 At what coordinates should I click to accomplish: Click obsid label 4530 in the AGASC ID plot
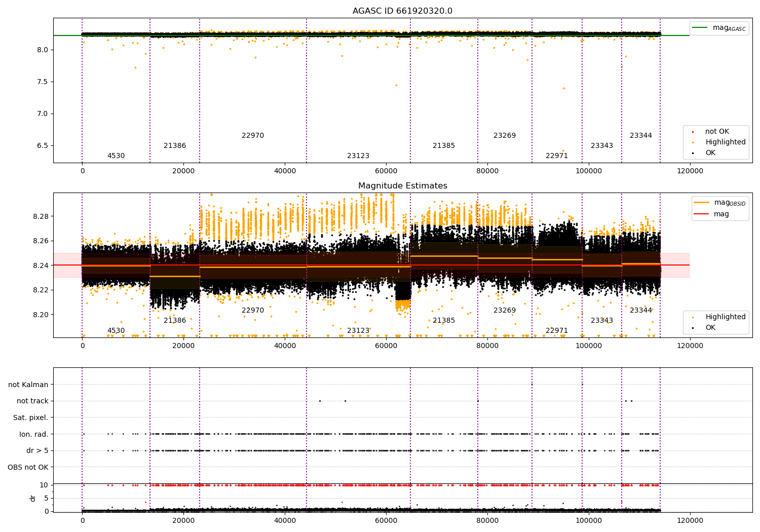(x=116, y=156)
